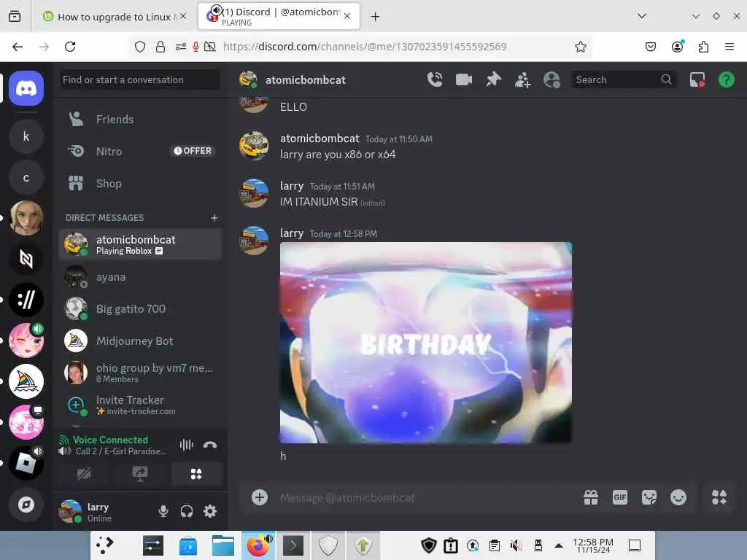Open the sticker picker

pyautogui.click(x=649, y=497)
